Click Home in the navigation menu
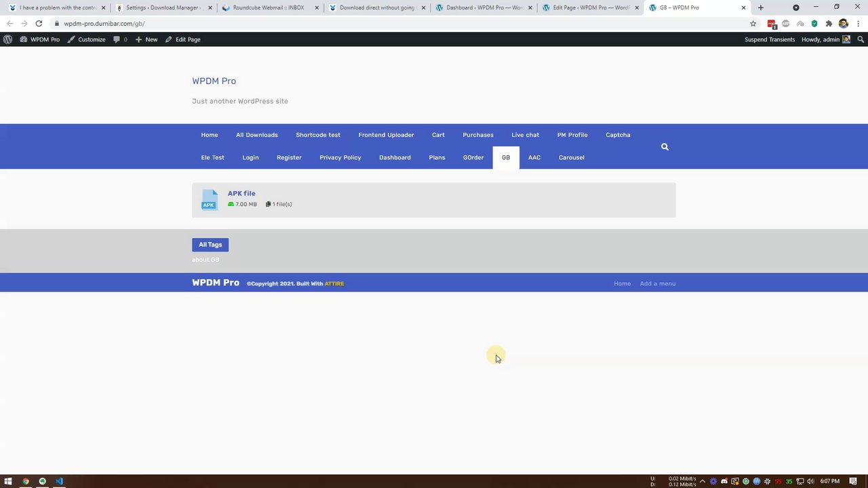The width and height of the screenshot is (868, 488). point(210,135)
